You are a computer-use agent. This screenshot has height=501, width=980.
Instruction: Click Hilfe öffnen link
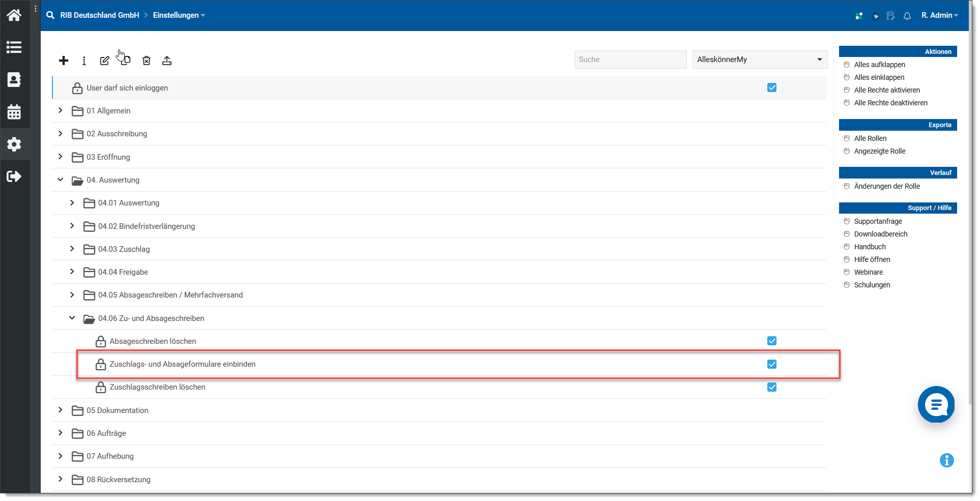pos(872,259)
